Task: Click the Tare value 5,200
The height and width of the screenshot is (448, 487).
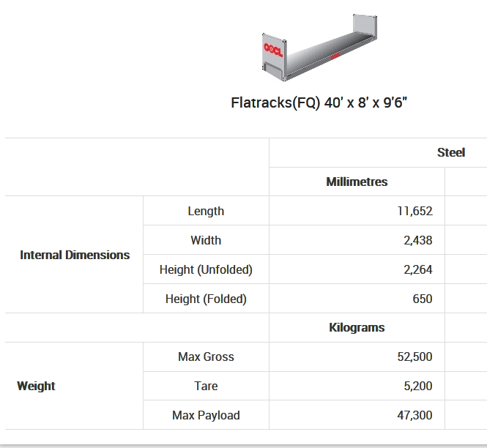Action: 417,386
